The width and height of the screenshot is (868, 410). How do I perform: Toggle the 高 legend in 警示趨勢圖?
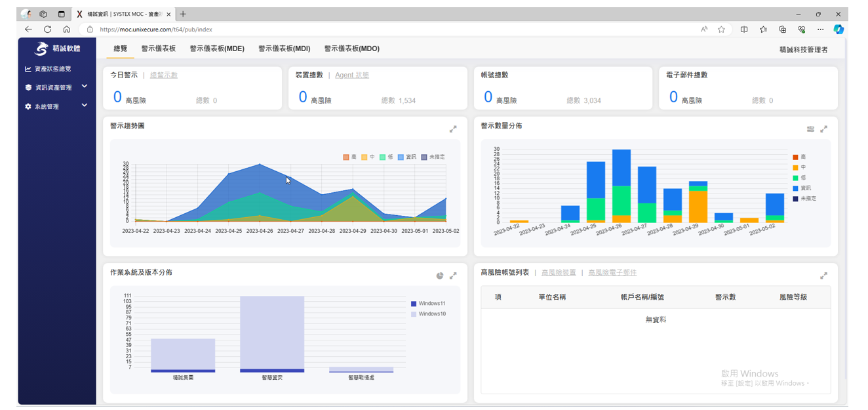pyautogui.click(x=350, y=157)
